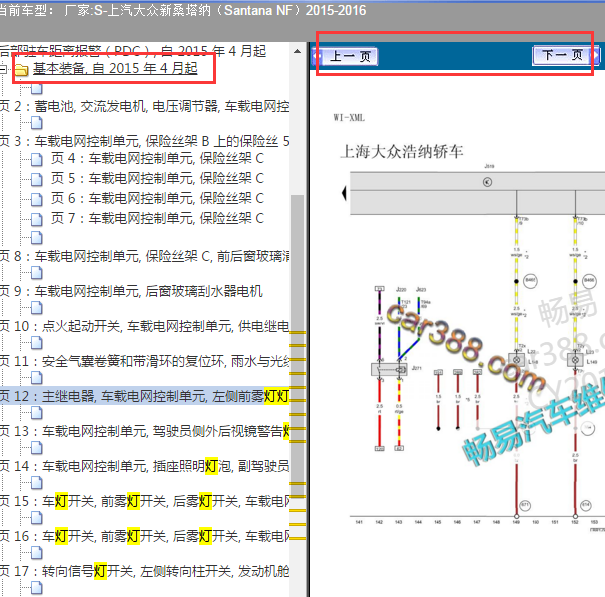Click document icon directly below 页 8 row
Image resolution: width=605 pixels, height=597 pixels.
pos(37,273)
